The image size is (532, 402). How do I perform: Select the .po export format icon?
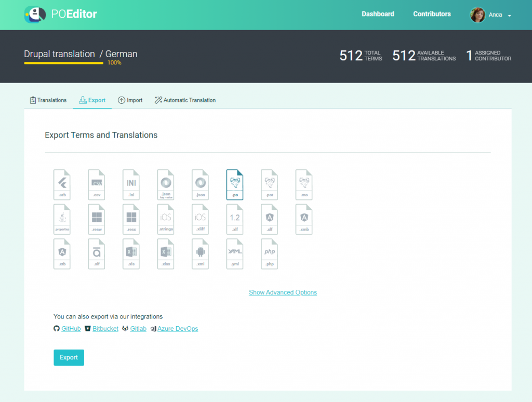point(235,184)
